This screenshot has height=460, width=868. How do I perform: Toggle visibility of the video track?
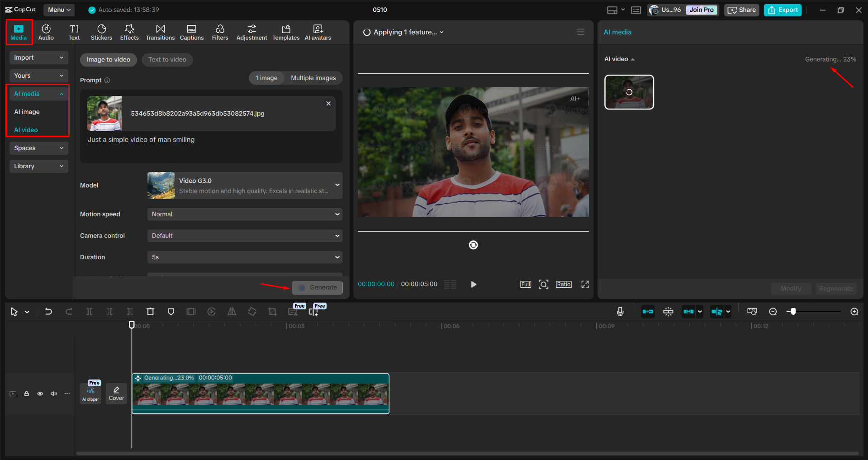point(40,394)
